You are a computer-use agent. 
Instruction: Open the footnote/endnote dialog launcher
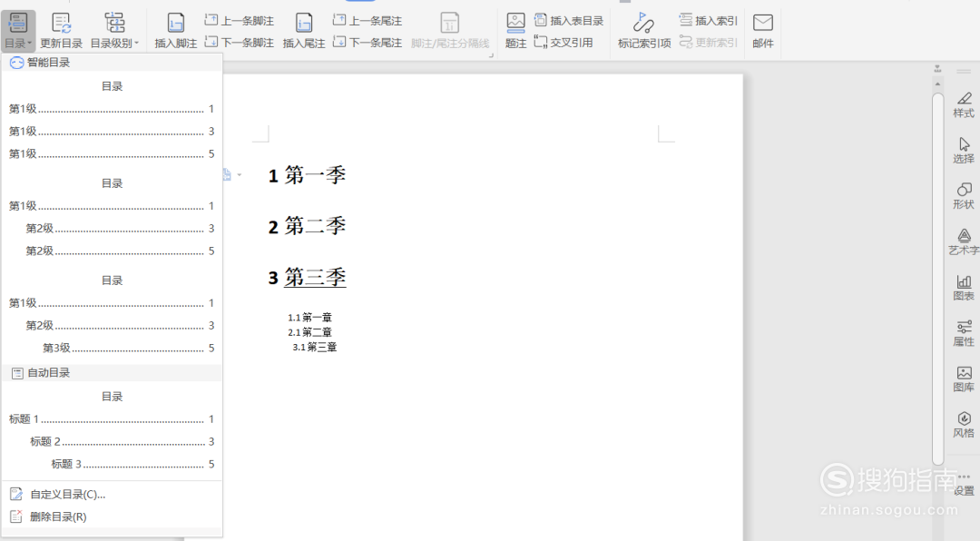pos(491,55)
